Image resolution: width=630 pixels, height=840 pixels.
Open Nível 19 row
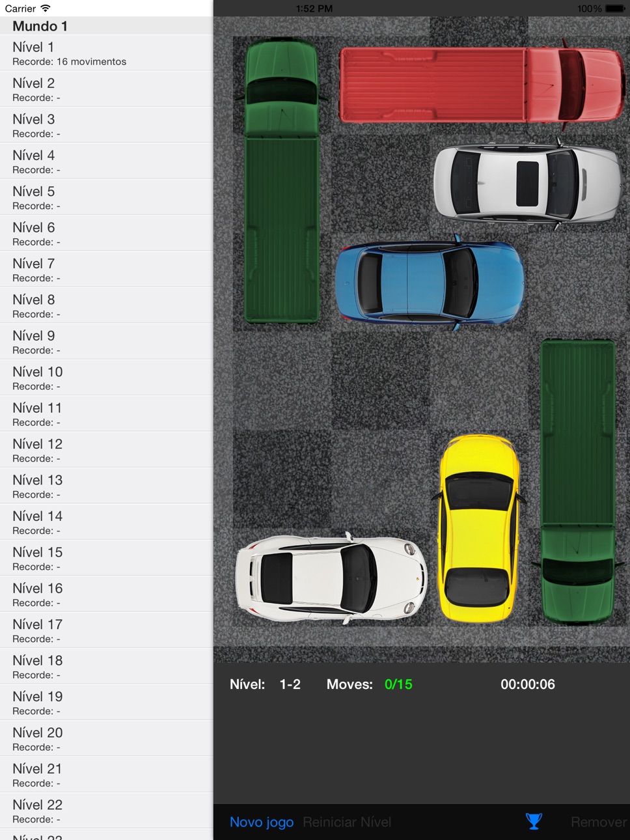coord(106,703)
